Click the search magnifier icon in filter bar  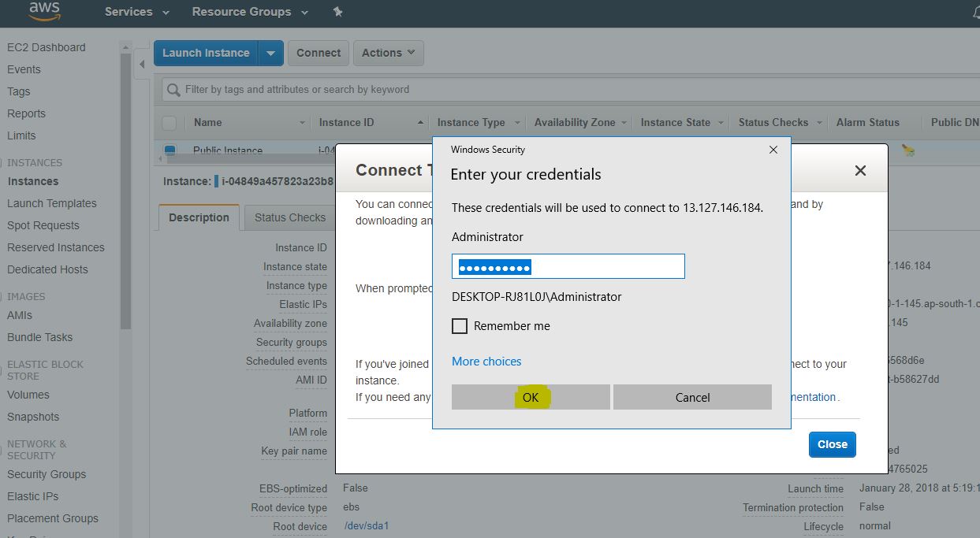[173, 90]
